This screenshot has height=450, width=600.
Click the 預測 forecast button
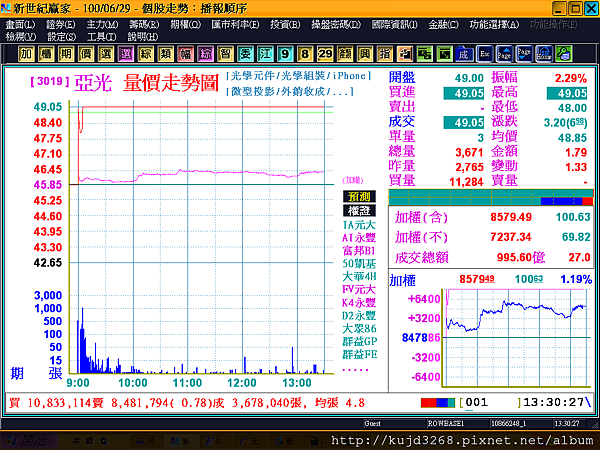click(x=359, y=197)
